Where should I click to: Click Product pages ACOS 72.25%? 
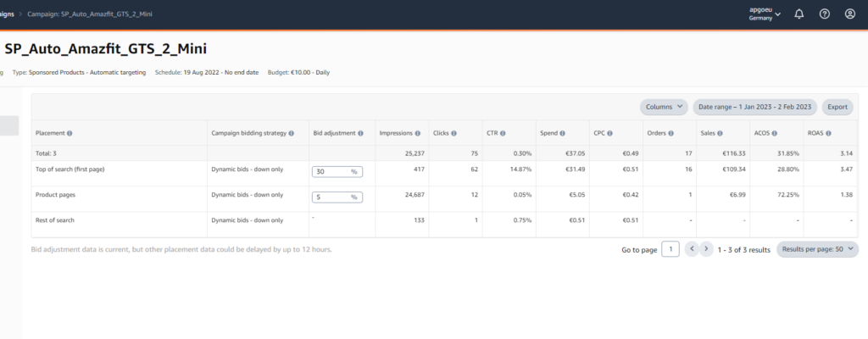coord(787,195)
